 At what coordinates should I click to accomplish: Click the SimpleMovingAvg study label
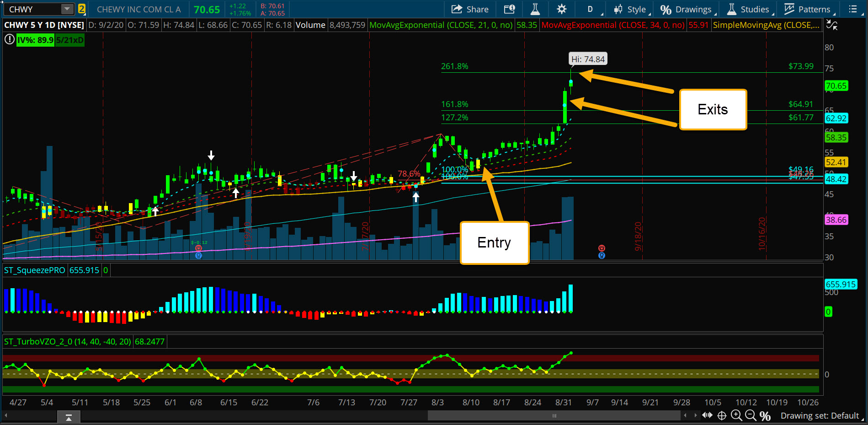click(766, 25)
